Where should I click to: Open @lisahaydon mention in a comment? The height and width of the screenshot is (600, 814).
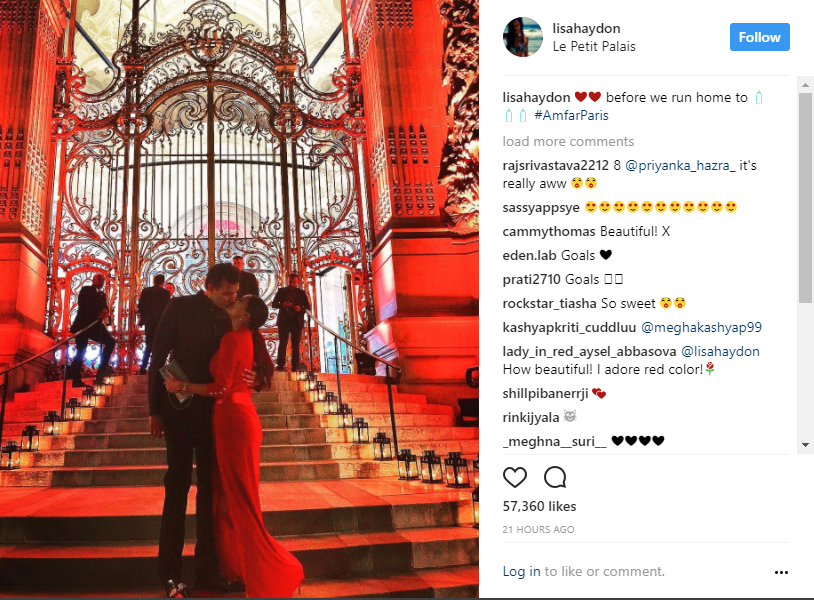[720, 351]
